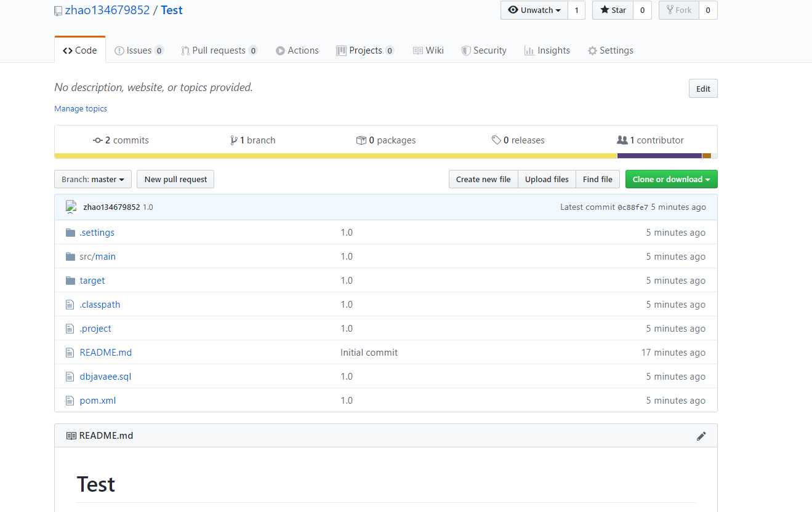Click the Upload files button
Screen dimensions: 812x512
click(547, 179)
